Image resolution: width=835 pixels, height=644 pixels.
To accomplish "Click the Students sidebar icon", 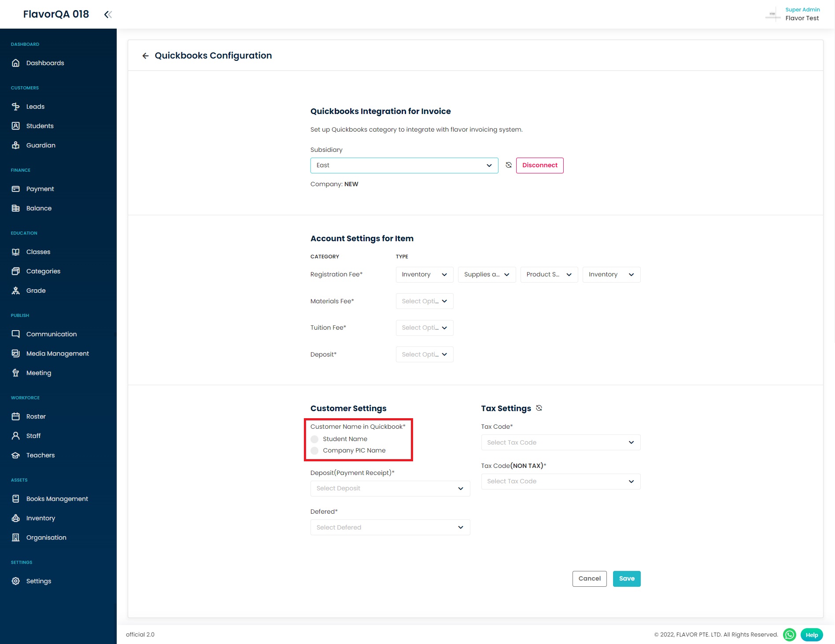I will click(x=16, y=126).
